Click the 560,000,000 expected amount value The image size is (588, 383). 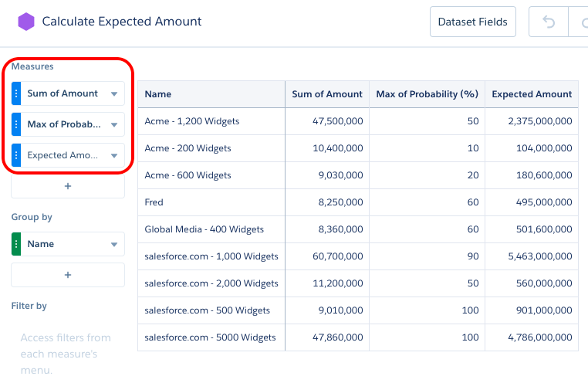tap(544, 283)
